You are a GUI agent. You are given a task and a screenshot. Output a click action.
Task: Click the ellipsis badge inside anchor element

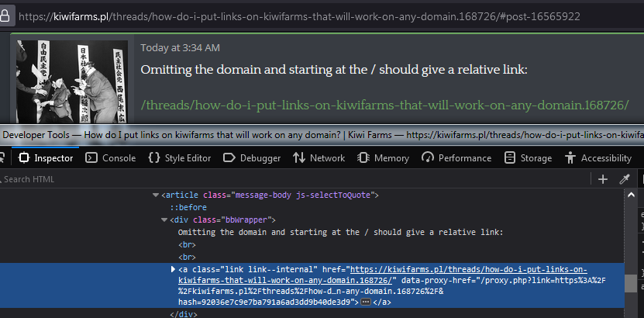366,291
